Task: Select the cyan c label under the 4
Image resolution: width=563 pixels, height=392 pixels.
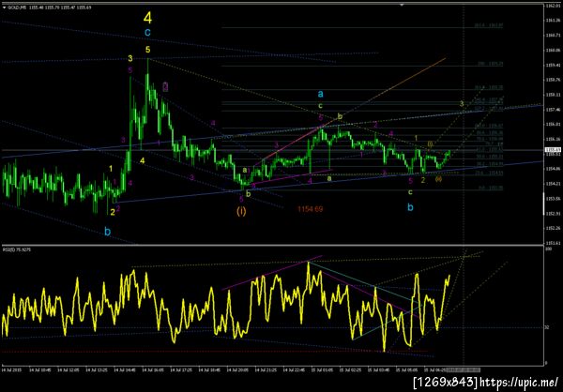Action: coord(147,33)
